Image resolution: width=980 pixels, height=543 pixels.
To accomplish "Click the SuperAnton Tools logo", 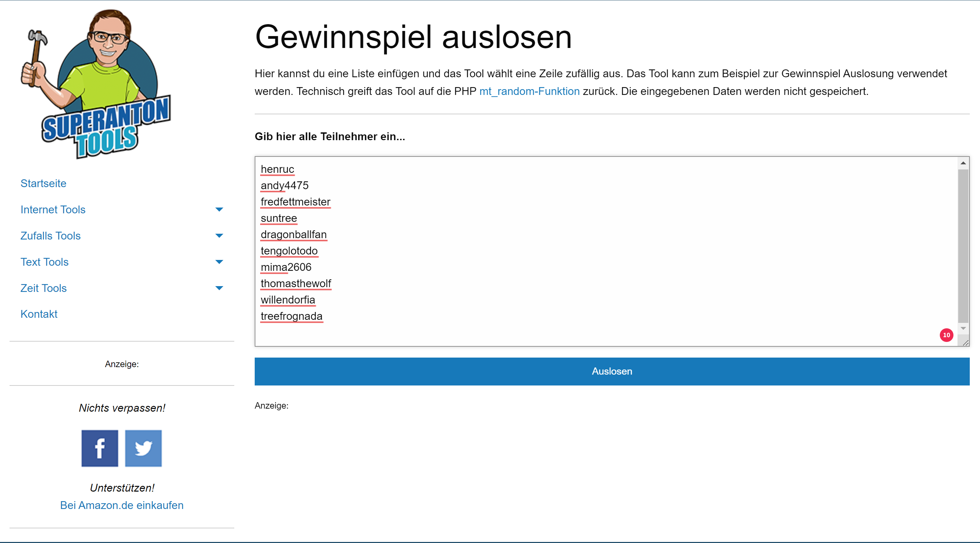I will pyautogui.click(x=95, y=84).
